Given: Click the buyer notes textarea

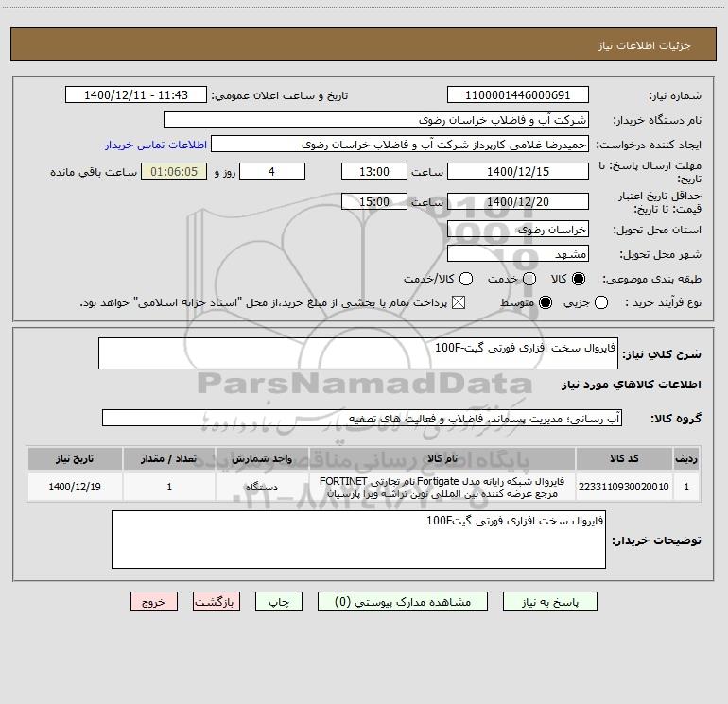Looking at the screenshot, I should coord(359,540).
